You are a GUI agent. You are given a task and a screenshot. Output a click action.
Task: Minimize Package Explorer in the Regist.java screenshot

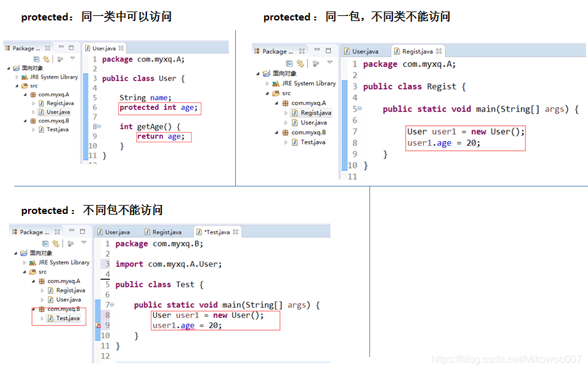(x=317, y=49)
